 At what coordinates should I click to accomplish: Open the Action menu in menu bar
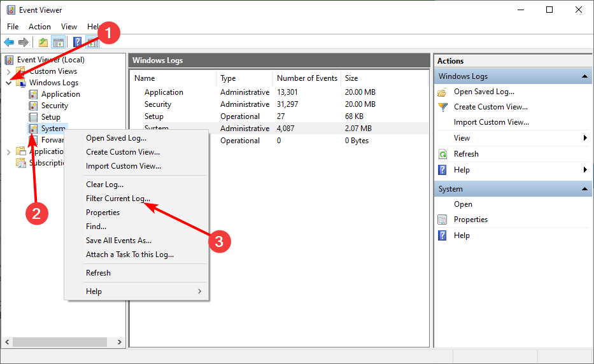click(x=39, y=26)
